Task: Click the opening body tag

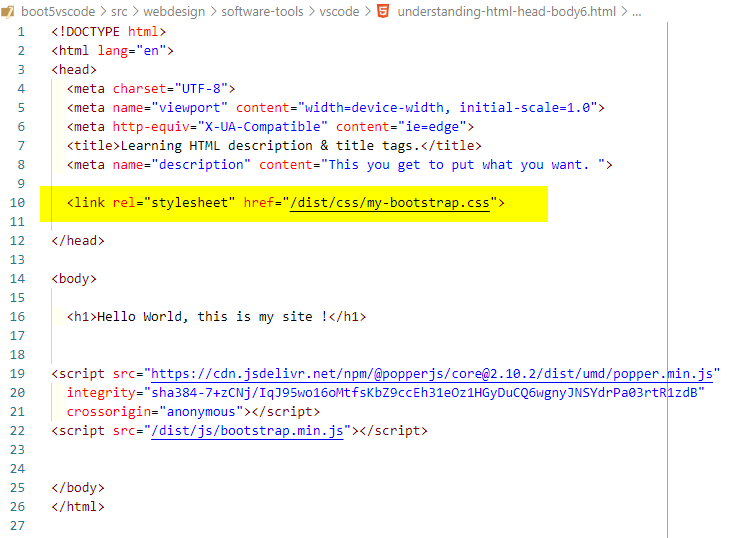Action: pos(74,279)
